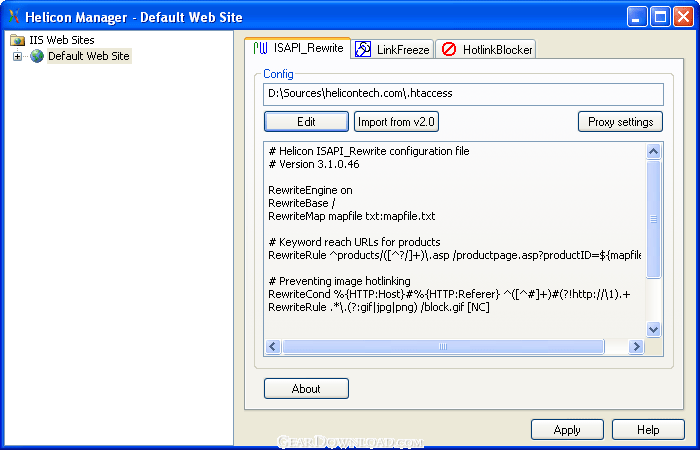Close the Helicon Manager window

tap(683, 17)
